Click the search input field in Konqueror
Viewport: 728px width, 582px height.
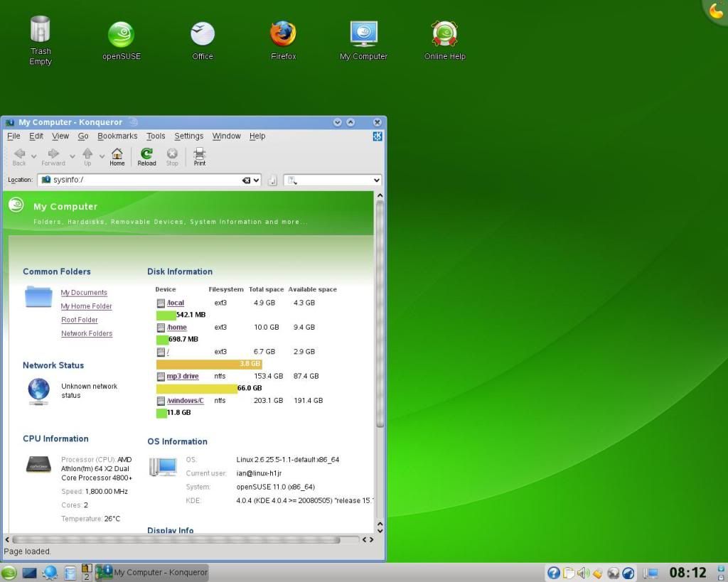click(331, 180)
